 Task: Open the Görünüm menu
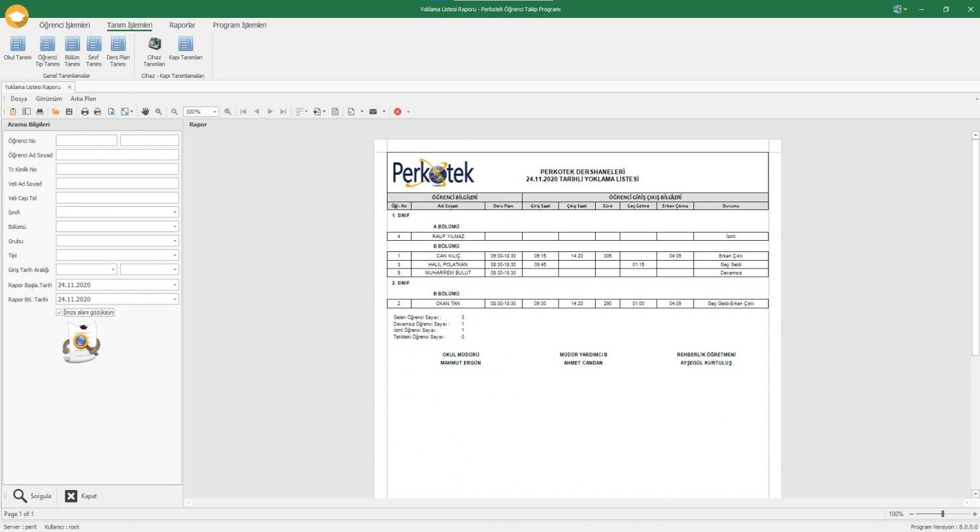[49, 99]
